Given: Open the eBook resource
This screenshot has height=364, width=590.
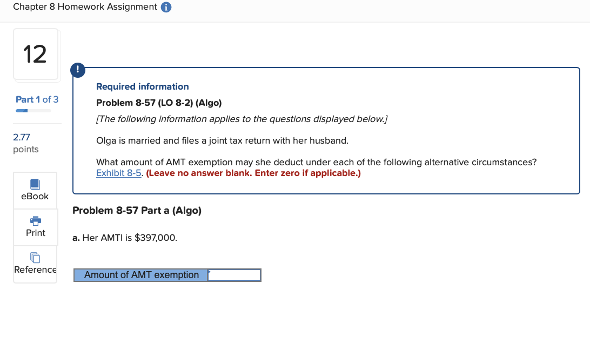Looking at the screenshot, I should (x=35, y=190).
